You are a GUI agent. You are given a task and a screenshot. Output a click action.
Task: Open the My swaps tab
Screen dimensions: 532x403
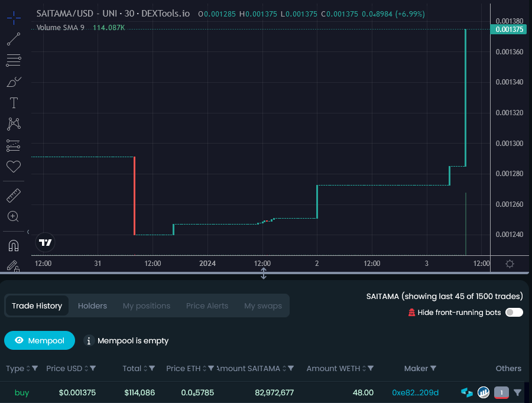click(x=263, y=305)
